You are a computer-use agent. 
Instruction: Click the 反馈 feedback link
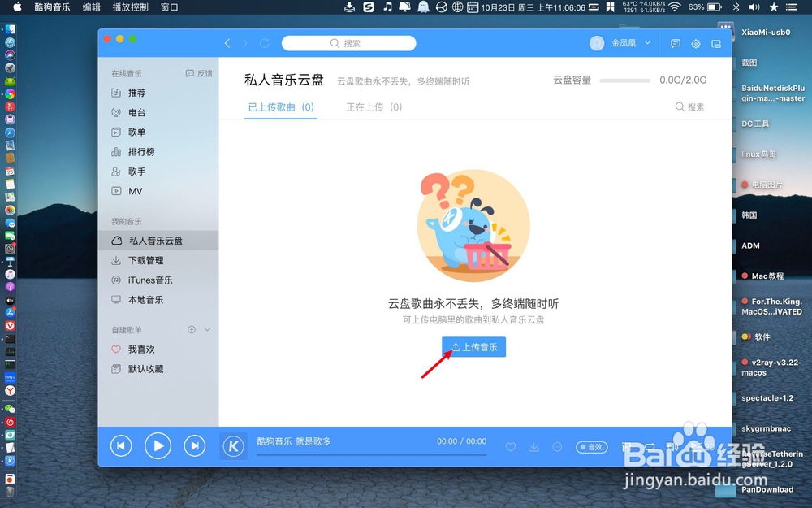[x=199, y=74]
